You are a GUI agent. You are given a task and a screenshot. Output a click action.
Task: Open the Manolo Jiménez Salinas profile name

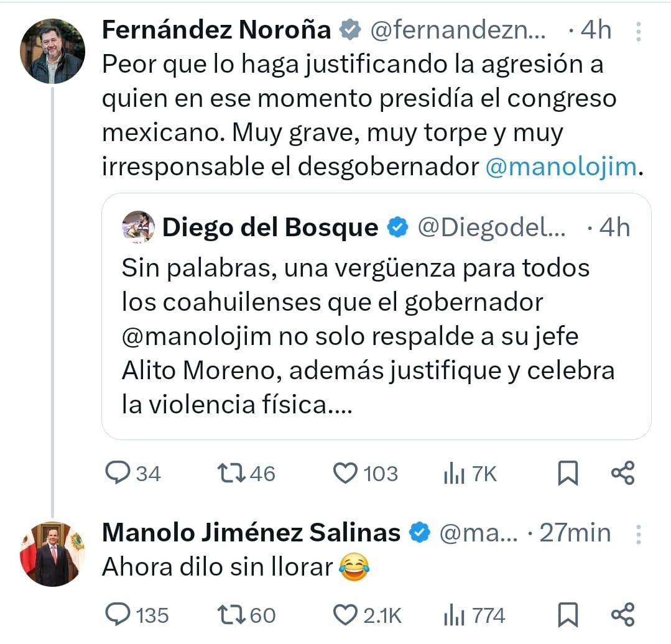(x=251, y=533)
